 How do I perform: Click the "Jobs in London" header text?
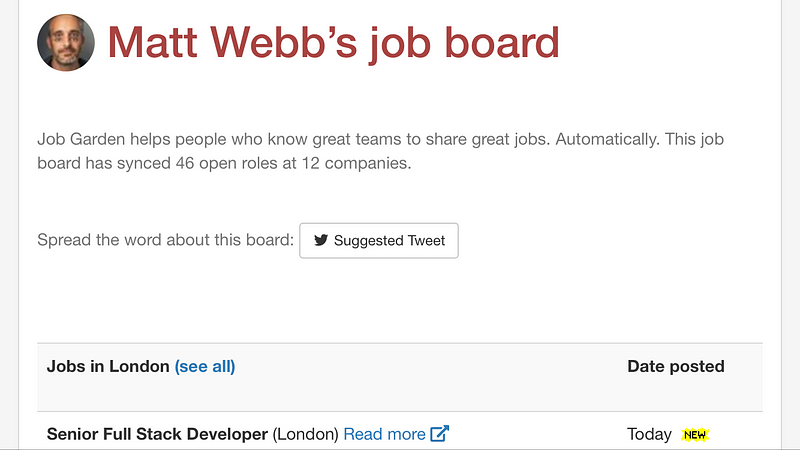pyautogui.click(x=108, y=366)
